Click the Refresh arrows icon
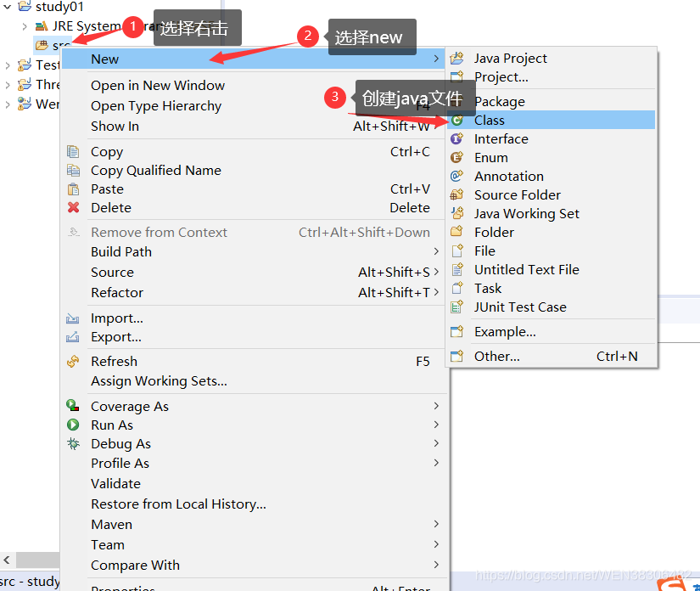Screen dimensions: 700x591 click(x=73, y=361)
